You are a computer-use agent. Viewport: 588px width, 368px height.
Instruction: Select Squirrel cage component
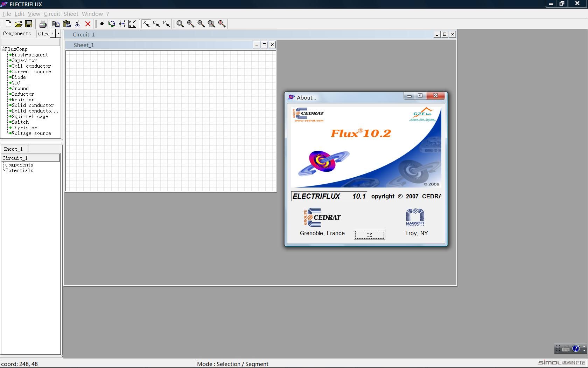pyautogui.click(x=30, y=117)
